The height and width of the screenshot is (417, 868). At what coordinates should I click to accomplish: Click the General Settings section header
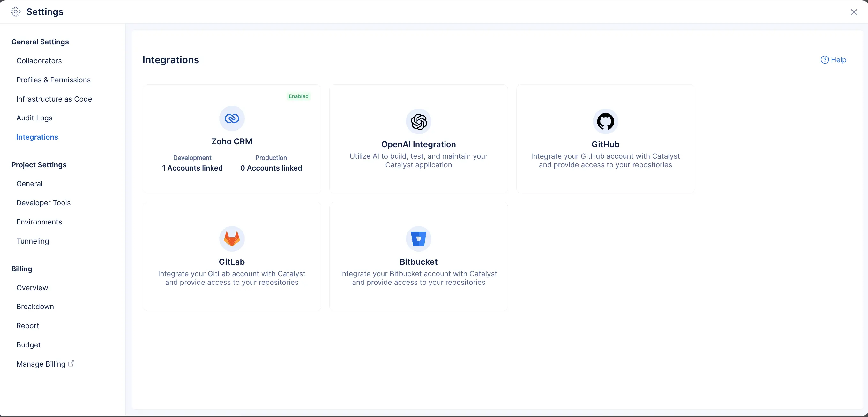click(40, 42)
